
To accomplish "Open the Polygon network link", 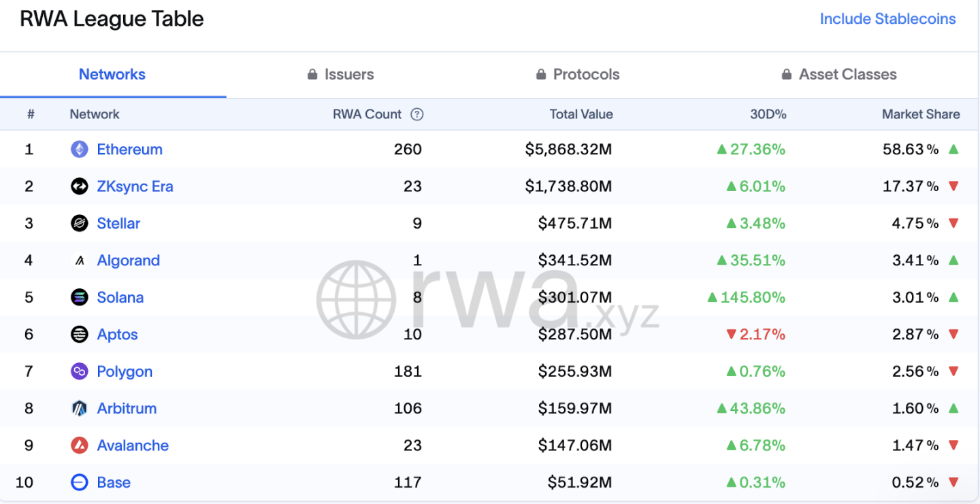I will (x=125, y=371).
